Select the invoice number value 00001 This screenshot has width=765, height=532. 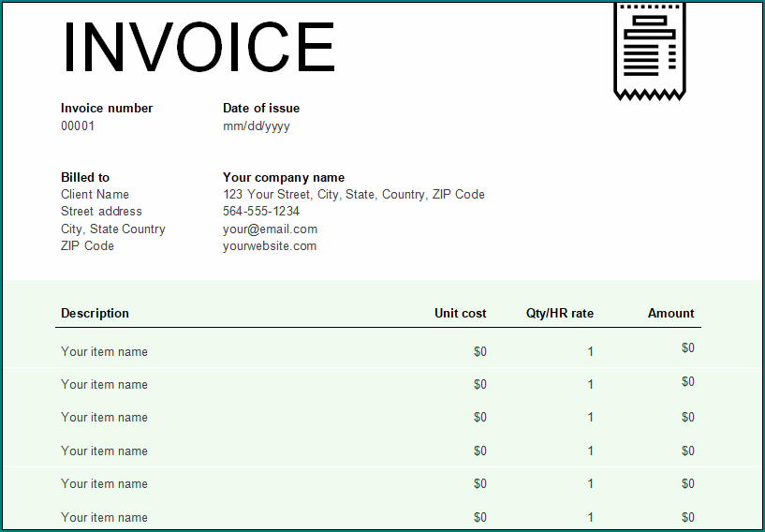(x=78, y=126)
